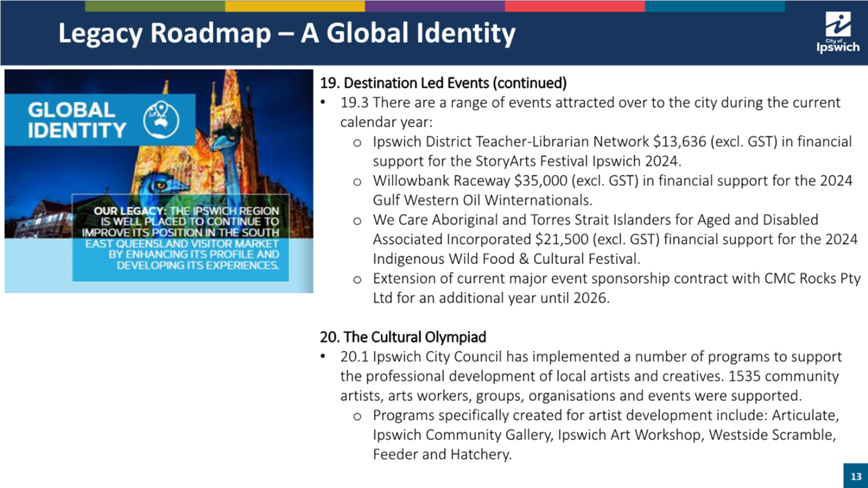Screen dimensions: 868x488
Task: Click 'Indigenous Wild Food & Cultural Festival' text
Action: [506, 259]
